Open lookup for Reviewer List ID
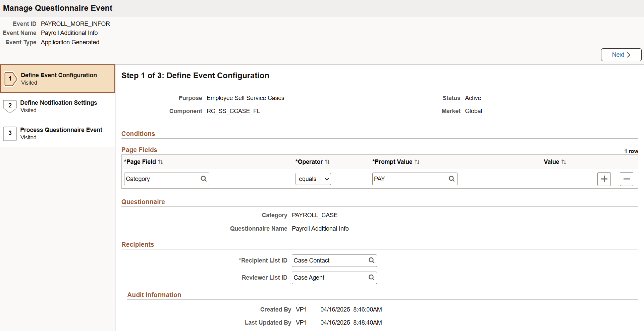Viewport: 644px width, 331px height. (371, 278)
